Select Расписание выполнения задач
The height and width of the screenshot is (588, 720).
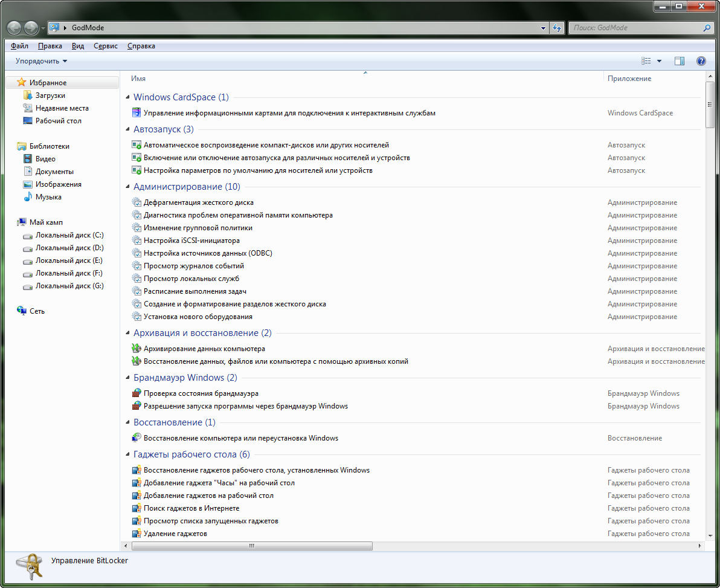[x=194, y=291]
